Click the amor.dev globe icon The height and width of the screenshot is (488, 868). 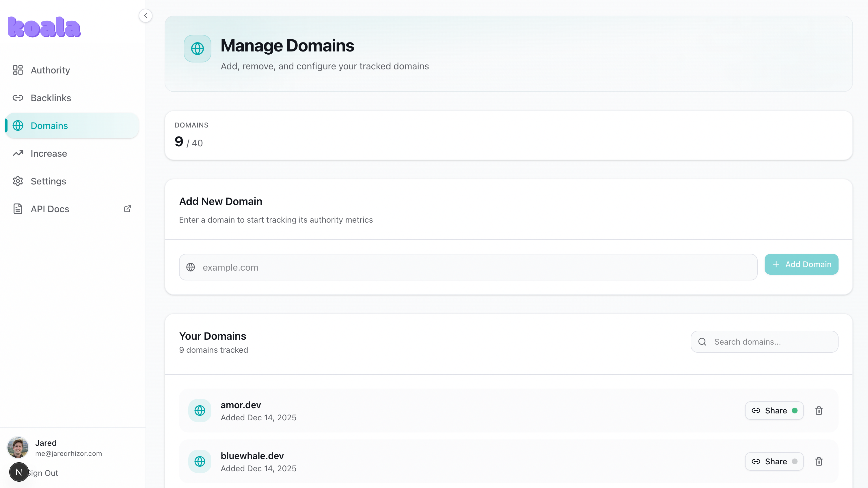pos(200,411)
